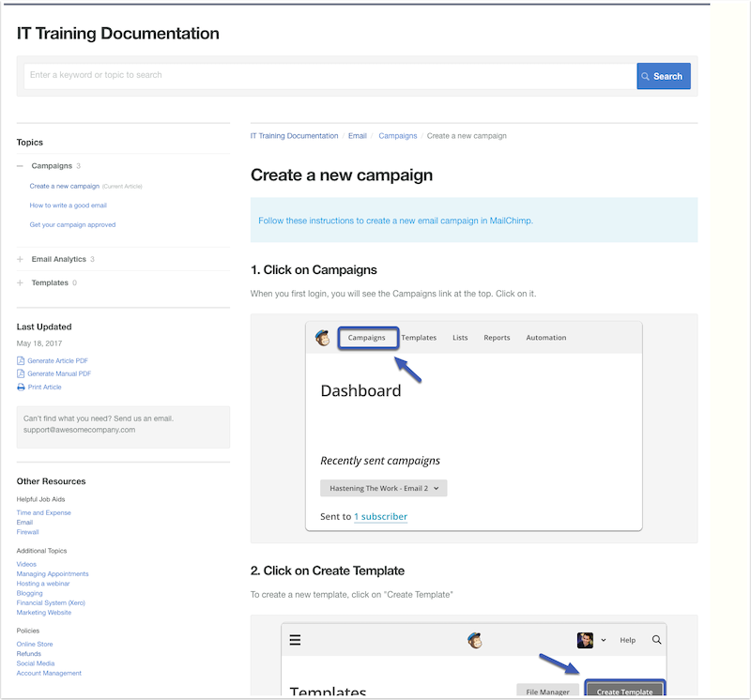Open the chevron next to the user avatar

click(604, 639)
